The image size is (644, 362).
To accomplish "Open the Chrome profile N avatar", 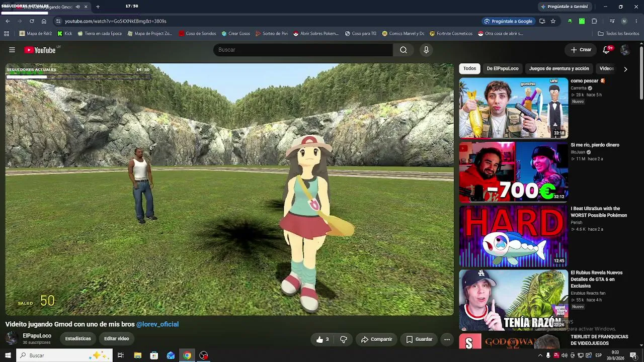I will click(x=624, y=21).
